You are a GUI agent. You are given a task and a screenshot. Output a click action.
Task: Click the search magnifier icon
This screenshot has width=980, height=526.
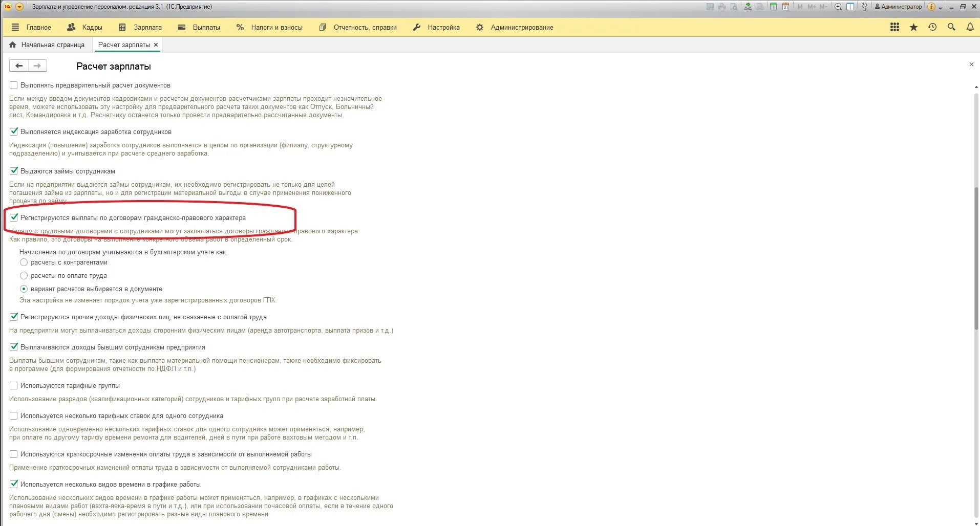pyautogui.click(x=951, y=27)
